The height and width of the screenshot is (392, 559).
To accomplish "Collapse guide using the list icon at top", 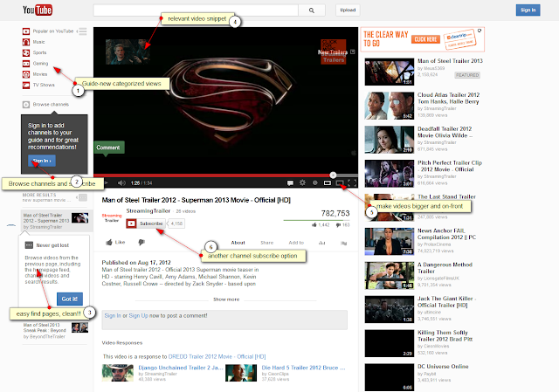I will pyautogui.click(x=83, y=31).
